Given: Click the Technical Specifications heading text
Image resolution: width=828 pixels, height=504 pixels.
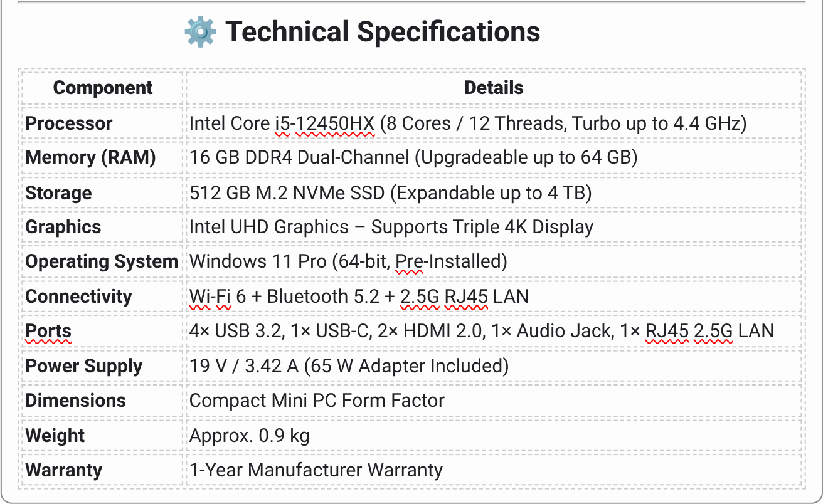Looking at the screenshot, I should [x=383, y=31].
